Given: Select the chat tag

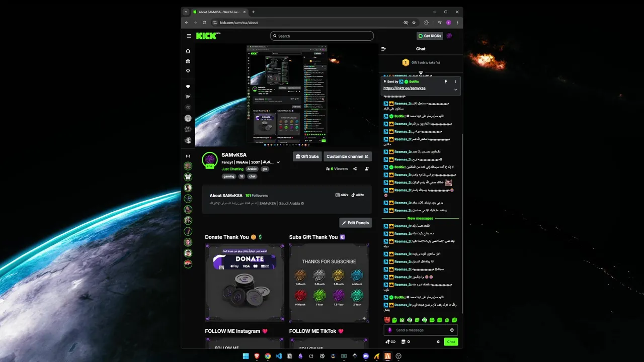Looking at the screenshot, I should (252, 176).
